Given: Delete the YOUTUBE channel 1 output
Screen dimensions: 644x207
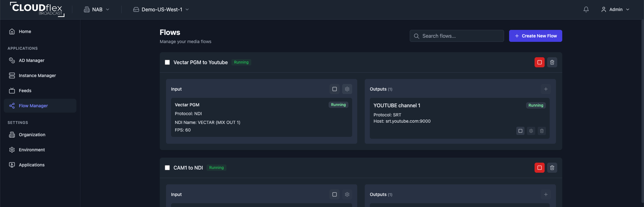Looking at the screenshot, I should (542, 131).
